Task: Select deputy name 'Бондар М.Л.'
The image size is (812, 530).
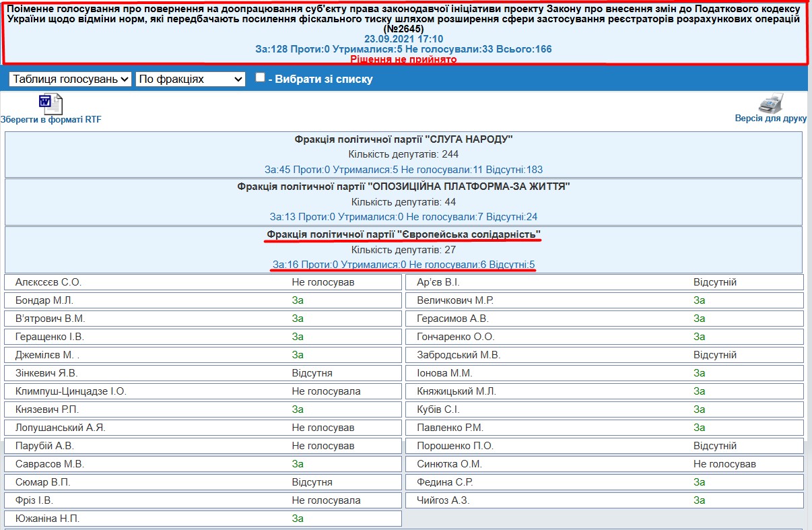Action: 44,300
